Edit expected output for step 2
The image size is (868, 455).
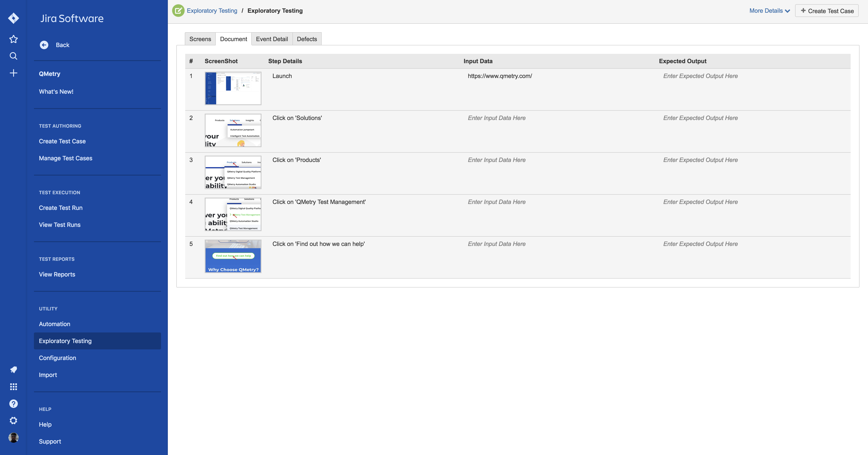click(700, 118)
